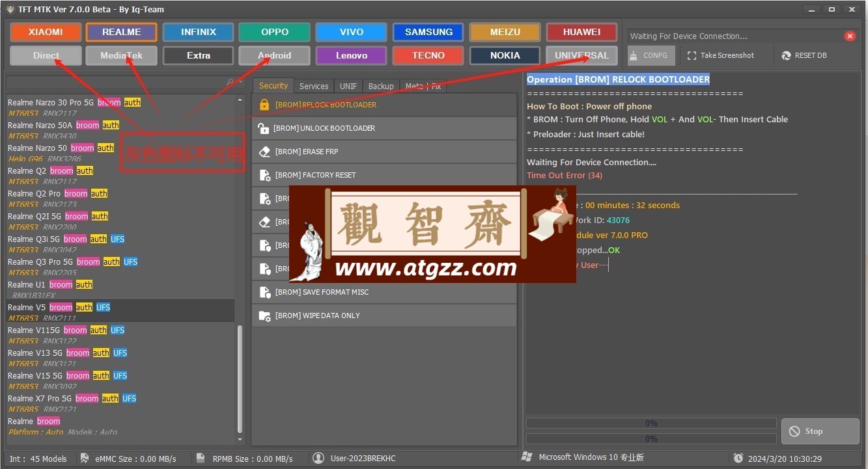Click the lock icon for RELOCK BOOTLOADER
Screen dimensions: 868x469
pyautogui.click(x=264, y=105)
